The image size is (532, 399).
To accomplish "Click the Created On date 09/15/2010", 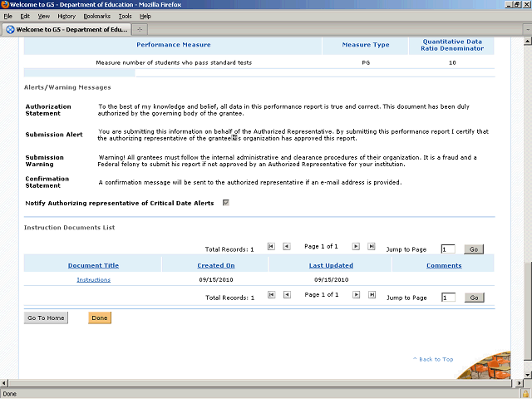I will [216, 280].
